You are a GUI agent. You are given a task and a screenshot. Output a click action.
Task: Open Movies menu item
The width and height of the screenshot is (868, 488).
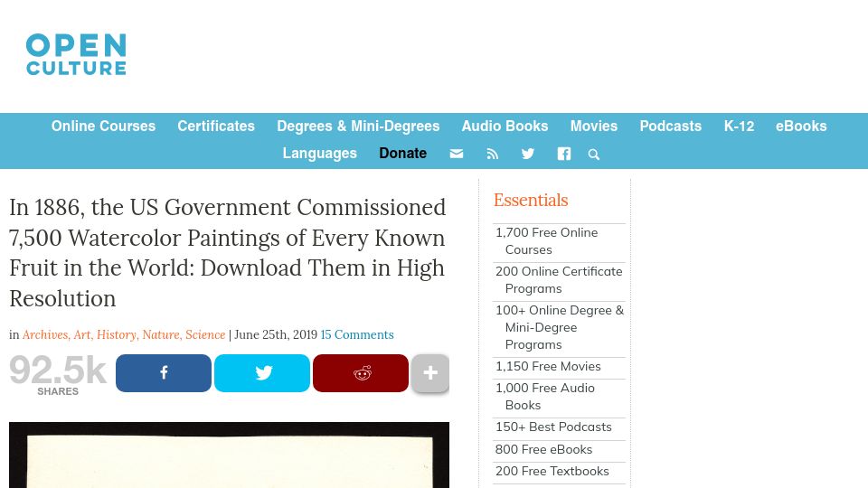coord(593,127)
